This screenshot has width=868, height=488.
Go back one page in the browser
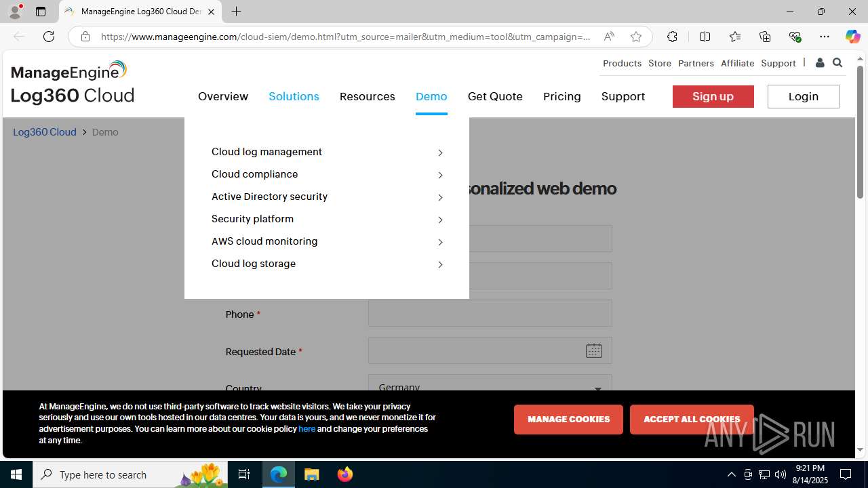[x=19, y=37]
